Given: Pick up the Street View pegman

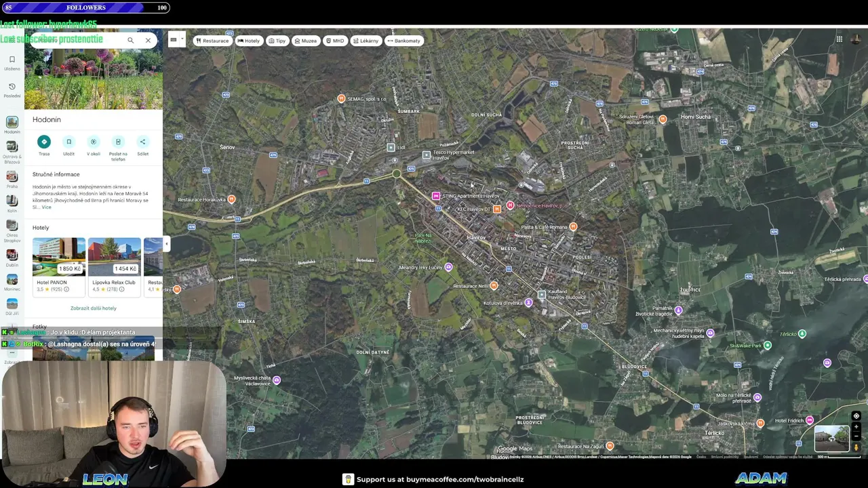Looking at the screenshot, I should (x=856, y=447).
